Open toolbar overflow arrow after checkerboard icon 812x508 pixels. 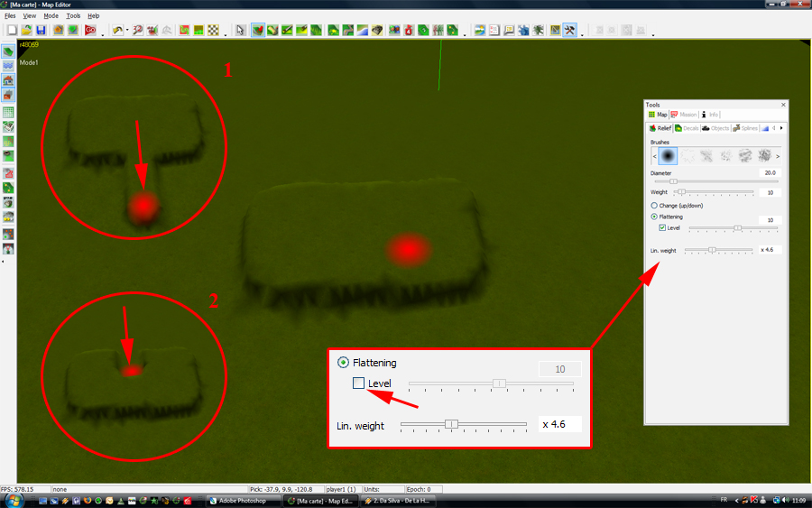pos(226,34)
